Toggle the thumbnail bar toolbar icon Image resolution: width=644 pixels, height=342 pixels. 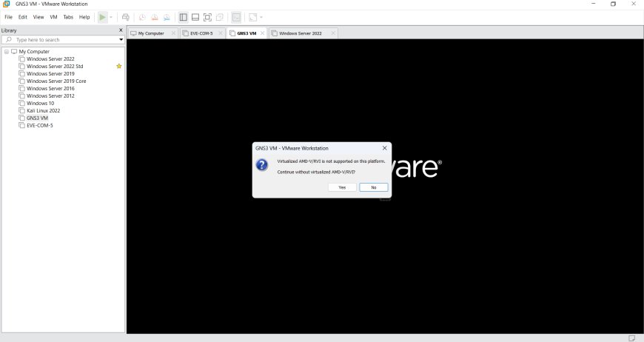[x=195, y=17]
